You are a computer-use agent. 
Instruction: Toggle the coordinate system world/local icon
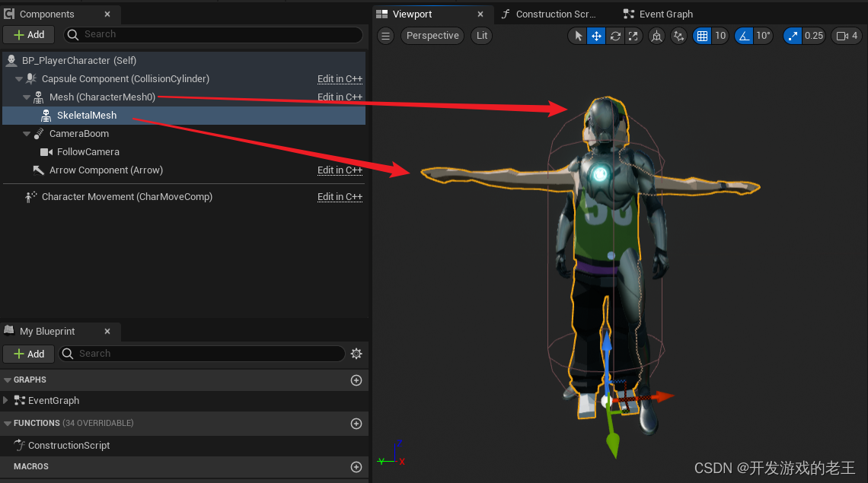pos(656,36)
